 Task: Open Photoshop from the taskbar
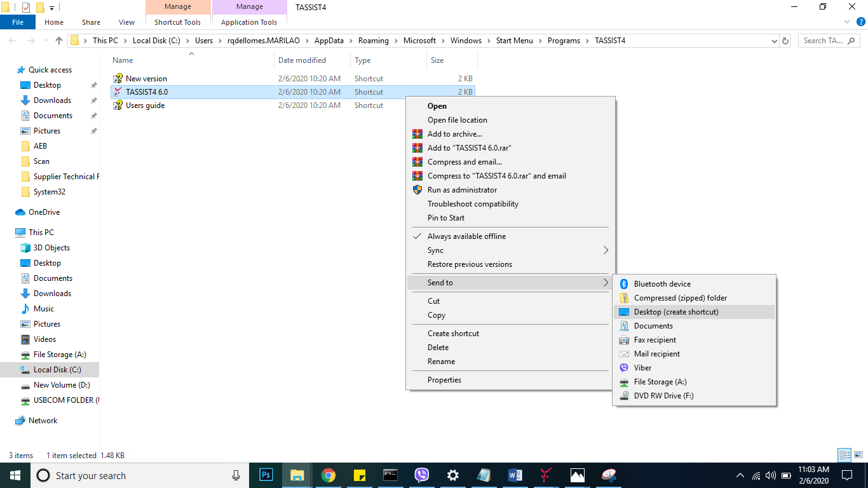click(266, 475)
